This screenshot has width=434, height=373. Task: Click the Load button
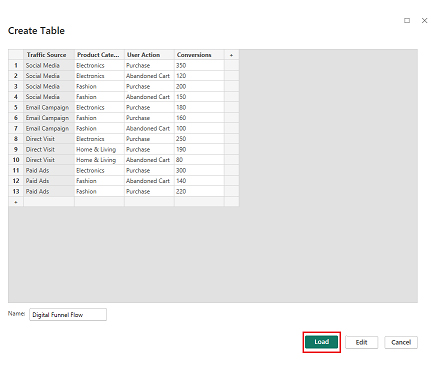pos(321,342)
